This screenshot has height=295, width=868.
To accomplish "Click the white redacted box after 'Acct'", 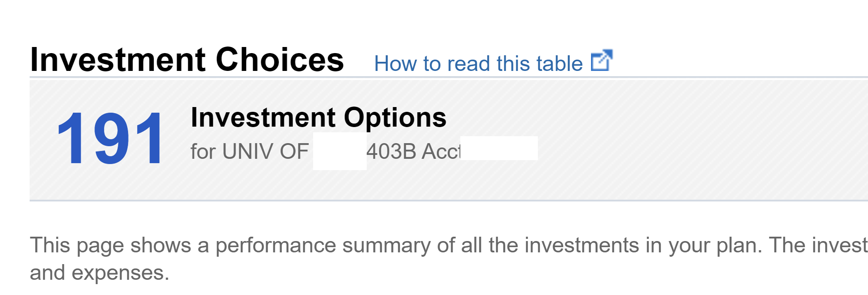I will click(x=499, y=148).
